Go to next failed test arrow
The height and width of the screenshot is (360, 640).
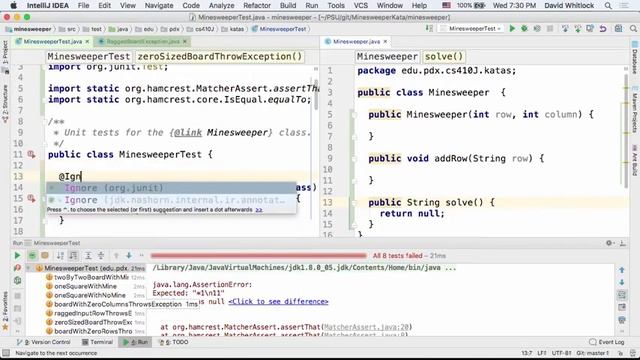(x=129, y=256)
